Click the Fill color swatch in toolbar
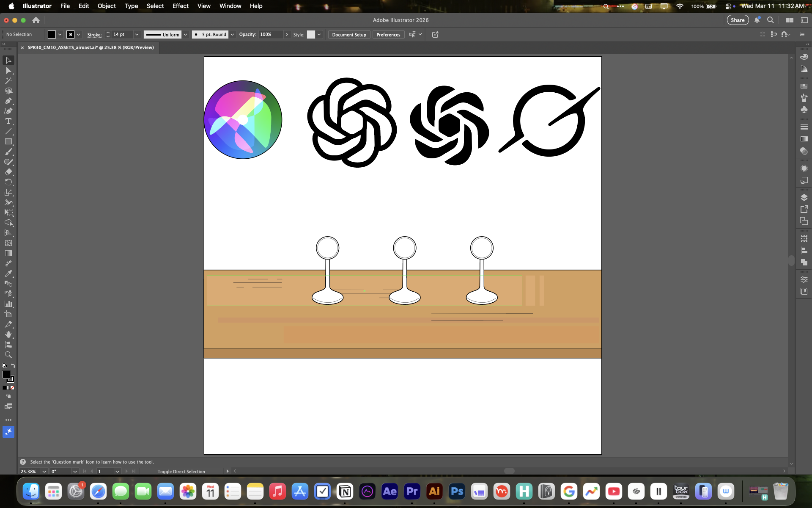Screen dimensions: 812x508 pos(6,375)
